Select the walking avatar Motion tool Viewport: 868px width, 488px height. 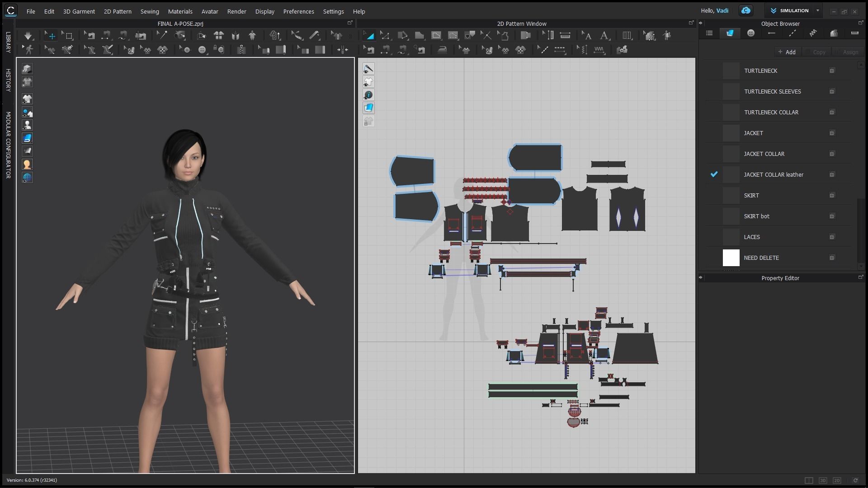[x=29, y=50]
